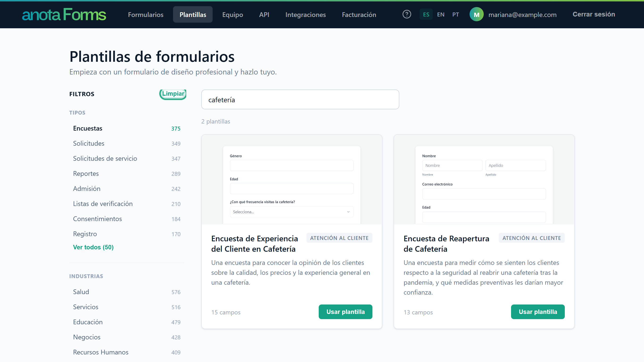Select the ES language option

tap(426, 15)
